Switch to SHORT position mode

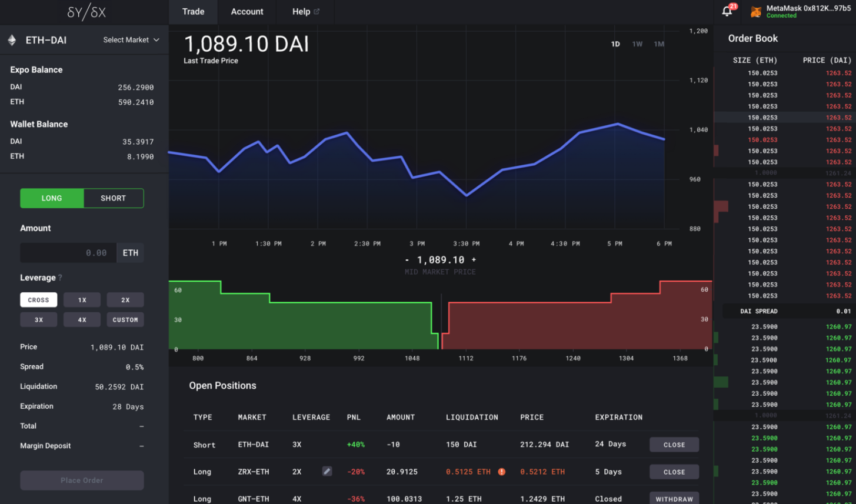point(112,198)
